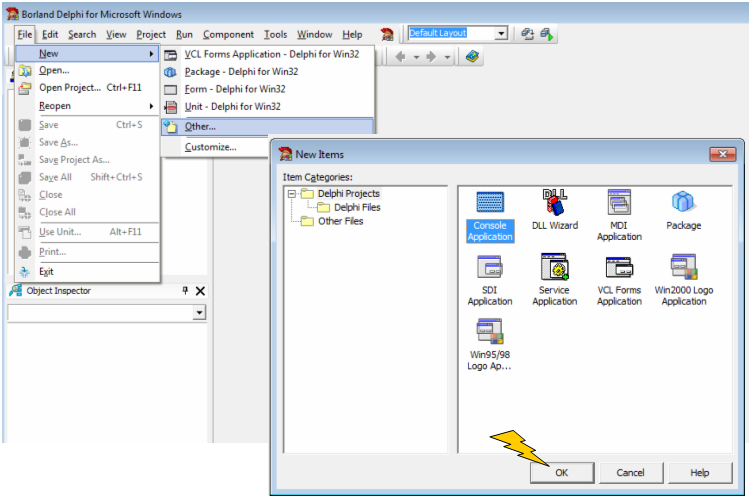
Task: Click Other... in the New submenu
Action: pyautogui.click(x=267, y=126)
